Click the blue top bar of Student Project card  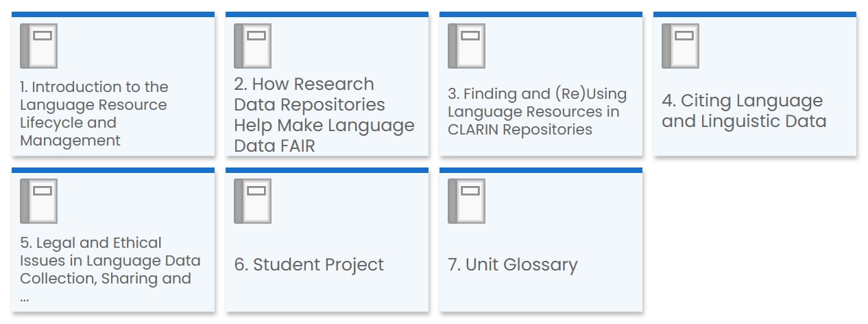[327, 170]
